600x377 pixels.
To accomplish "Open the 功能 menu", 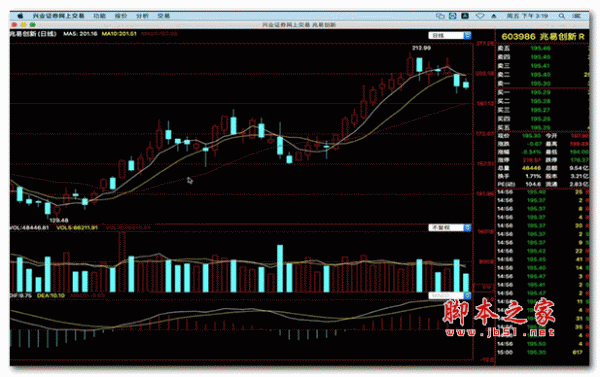I will [x=99, y=16].
